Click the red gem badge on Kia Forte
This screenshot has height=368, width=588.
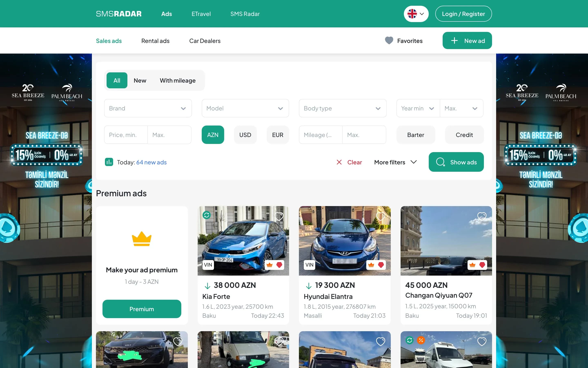click(279, 265)
